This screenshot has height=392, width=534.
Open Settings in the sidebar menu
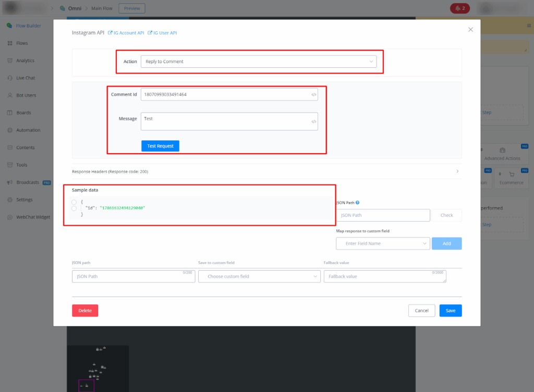(24, 200)
